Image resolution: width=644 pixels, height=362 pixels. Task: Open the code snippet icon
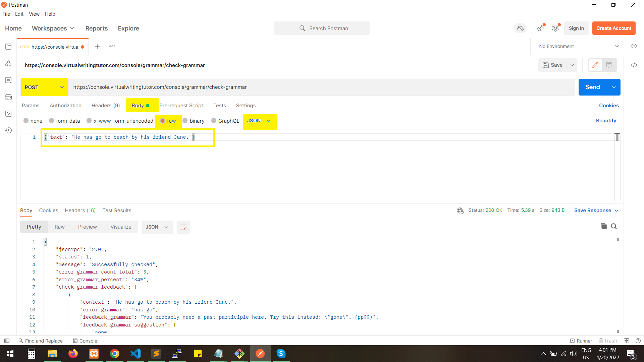point(634,65)
